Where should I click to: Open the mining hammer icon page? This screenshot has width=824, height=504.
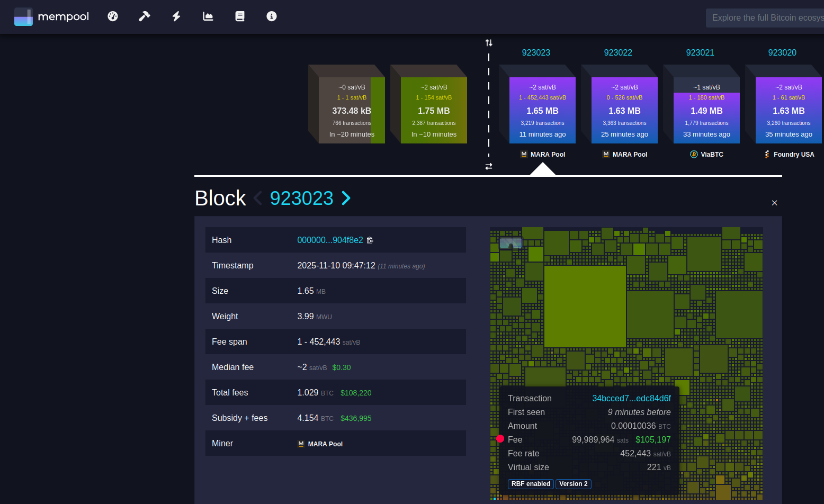[x=145, y=16]
